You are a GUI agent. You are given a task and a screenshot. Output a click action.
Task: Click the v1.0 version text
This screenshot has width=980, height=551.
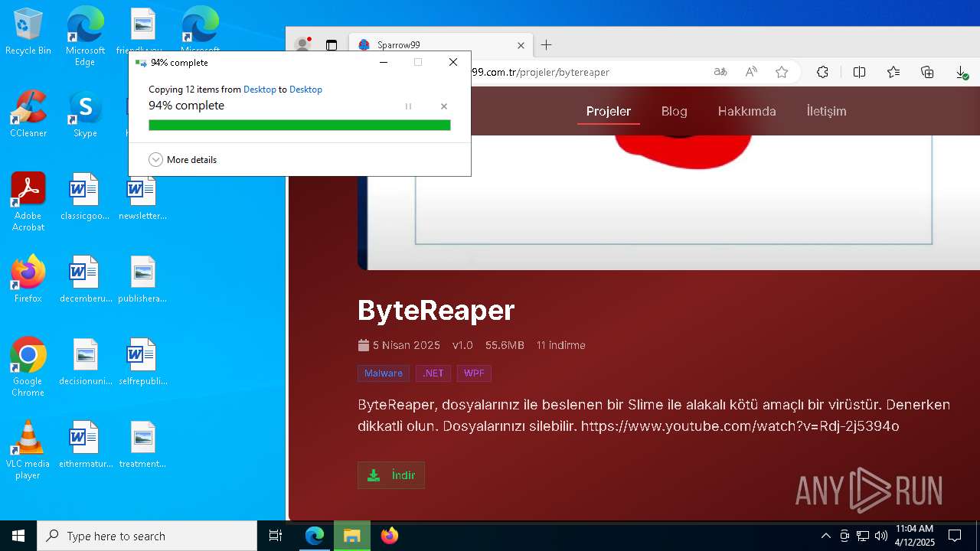462,345
